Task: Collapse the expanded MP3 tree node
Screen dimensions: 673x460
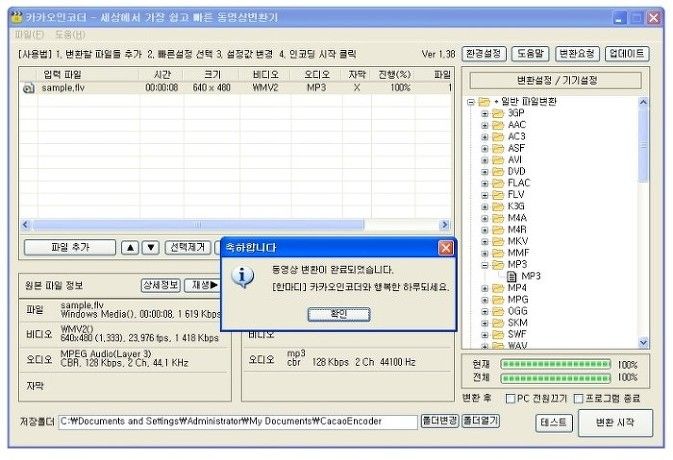Action: (x=485, y=265)
